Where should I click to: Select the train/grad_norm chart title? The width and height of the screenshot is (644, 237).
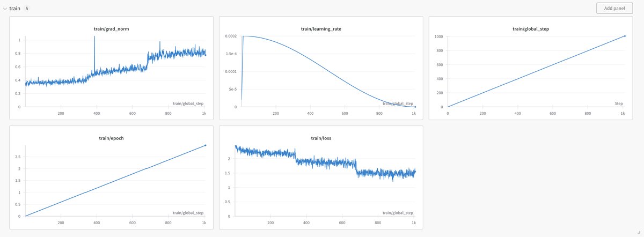pyautogui.click(x=111, y=28)
